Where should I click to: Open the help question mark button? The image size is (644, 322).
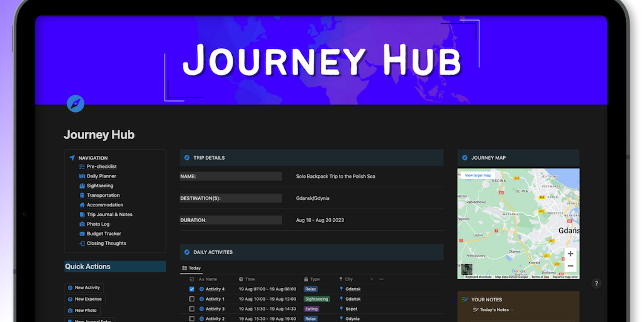tap(596, 284)
